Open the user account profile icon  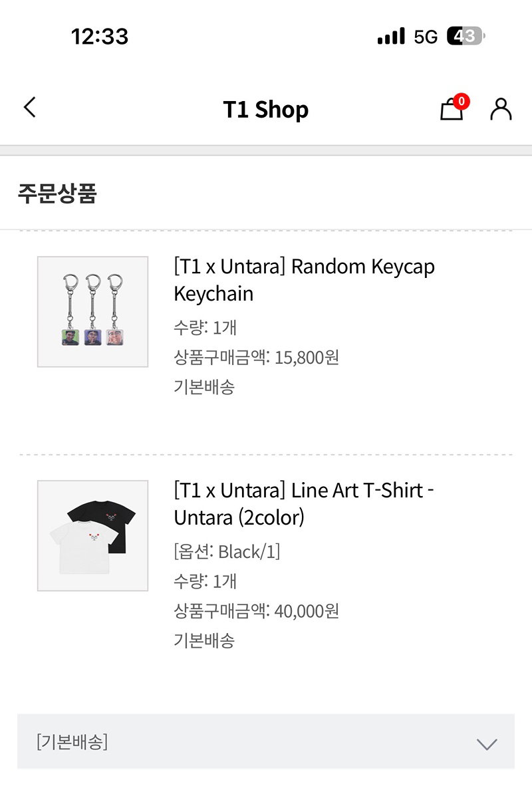point(501,109)
